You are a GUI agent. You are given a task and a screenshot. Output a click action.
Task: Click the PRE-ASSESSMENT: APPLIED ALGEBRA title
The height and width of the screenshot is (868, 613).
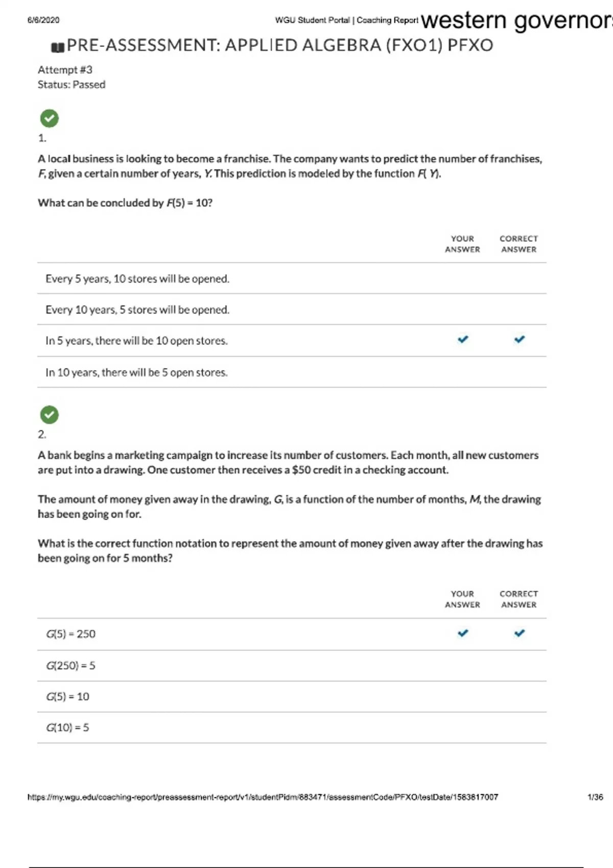coord(280,45)
